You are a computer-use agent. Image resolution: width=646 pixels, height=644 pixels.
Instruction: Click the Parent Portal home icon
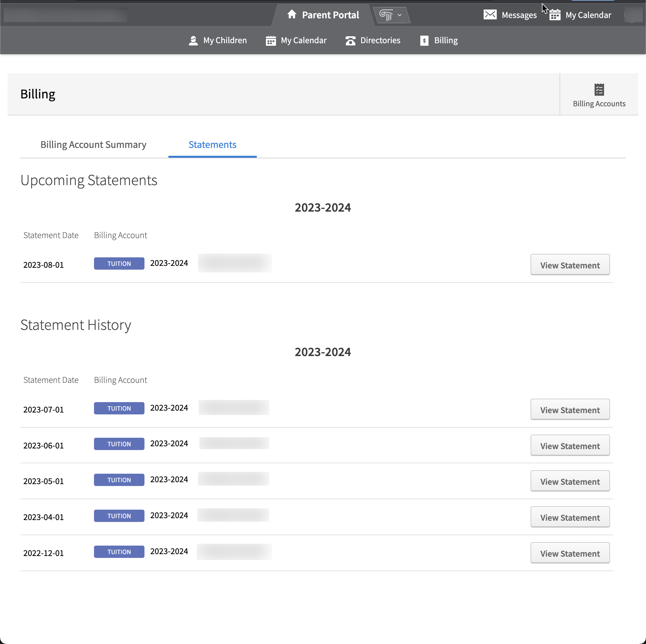pyautogui.click(x=291, y=14)
